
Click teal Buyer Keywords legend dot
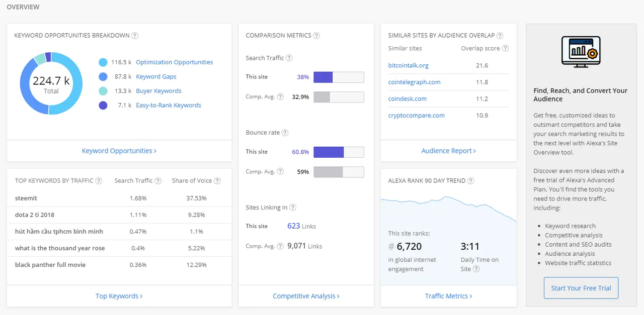coord(103,91)
